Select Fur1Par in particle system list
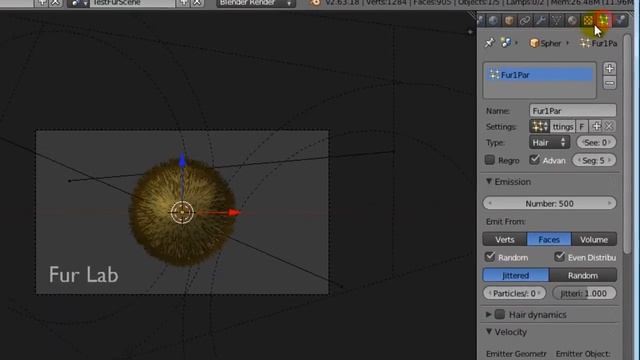 (540, 75)
